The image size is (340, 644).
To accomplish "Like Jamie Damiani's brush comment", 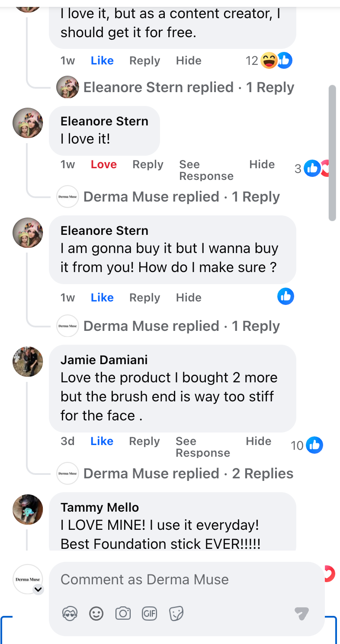I will [x=102, y=441].
